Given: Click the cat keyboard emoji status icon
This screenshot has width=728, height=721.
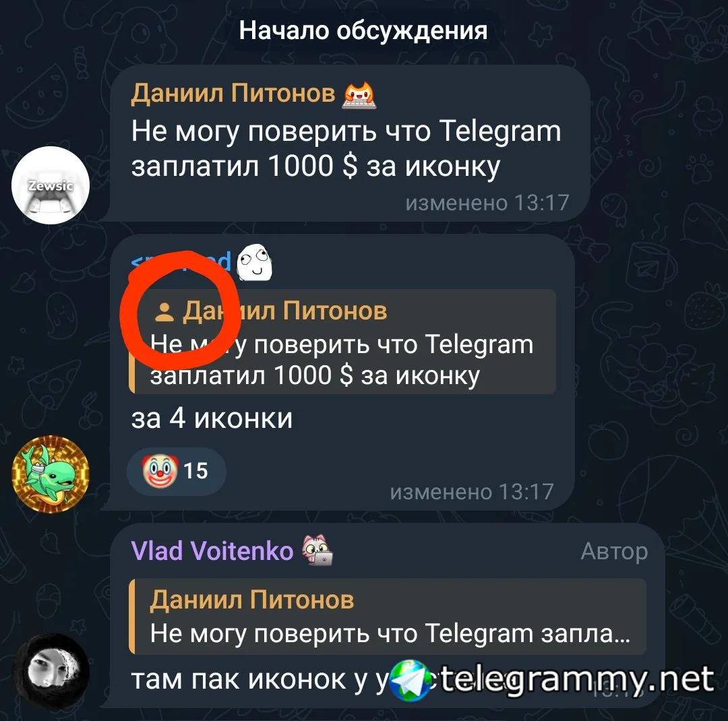Looking at the screenshot, I should coord(359,94).
